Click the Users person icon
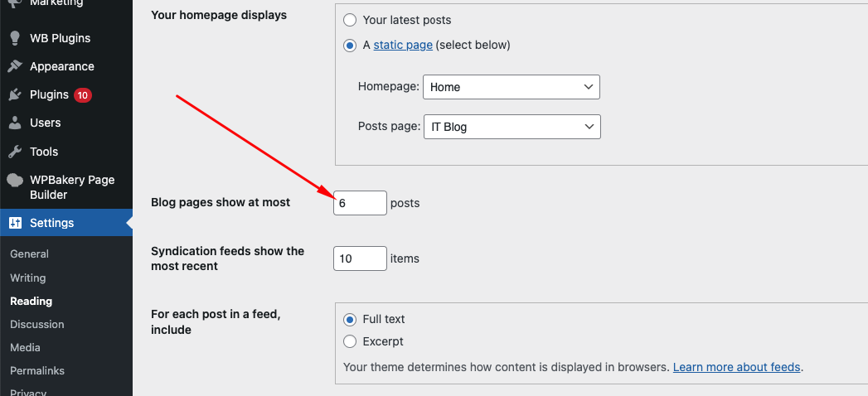 click(x=15, y=123)
